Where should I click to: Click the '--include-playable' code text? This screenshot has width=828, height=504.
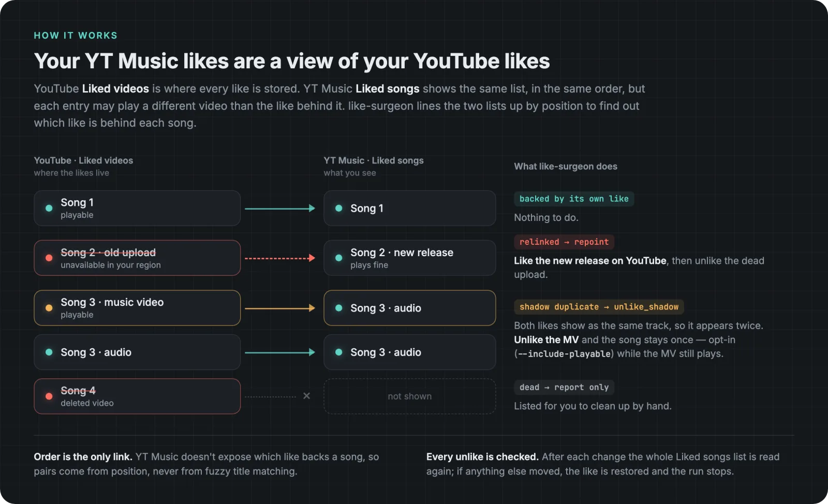(564, 354)
